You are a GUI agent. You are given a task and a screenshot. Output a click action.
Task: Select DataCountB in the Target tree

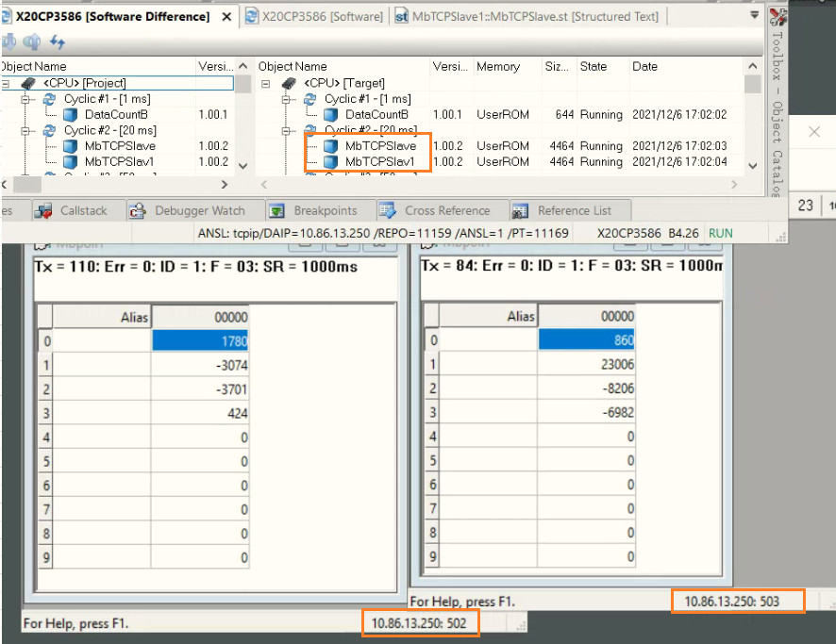[x=376, y=114]
